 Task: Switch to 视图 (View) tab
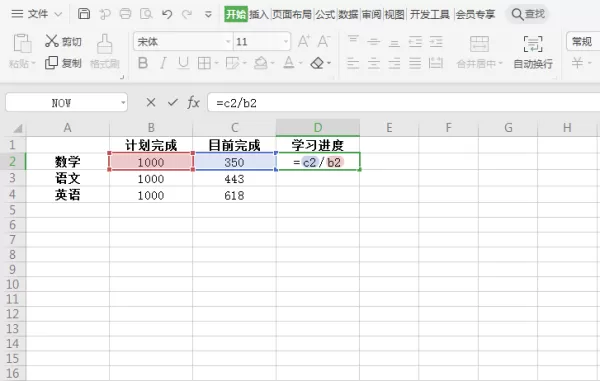coord(395,15)
